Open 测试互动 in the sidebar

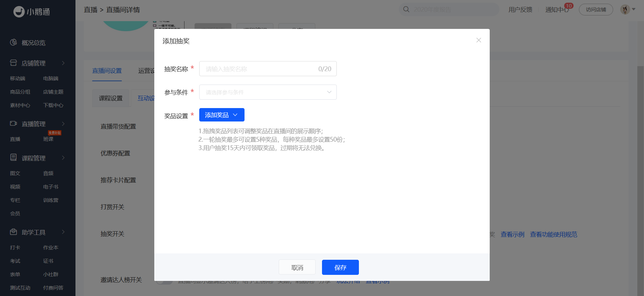[x=20, y=288]
